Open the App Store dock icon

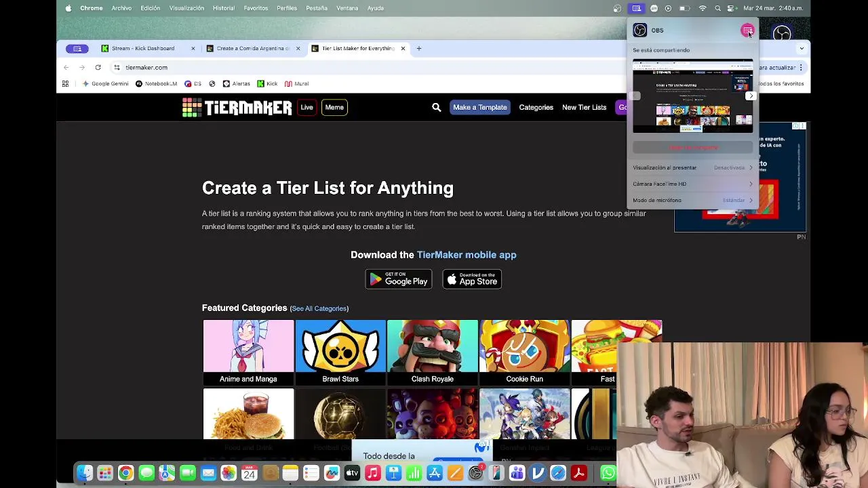pyautogui.click(x=434, y=473)
